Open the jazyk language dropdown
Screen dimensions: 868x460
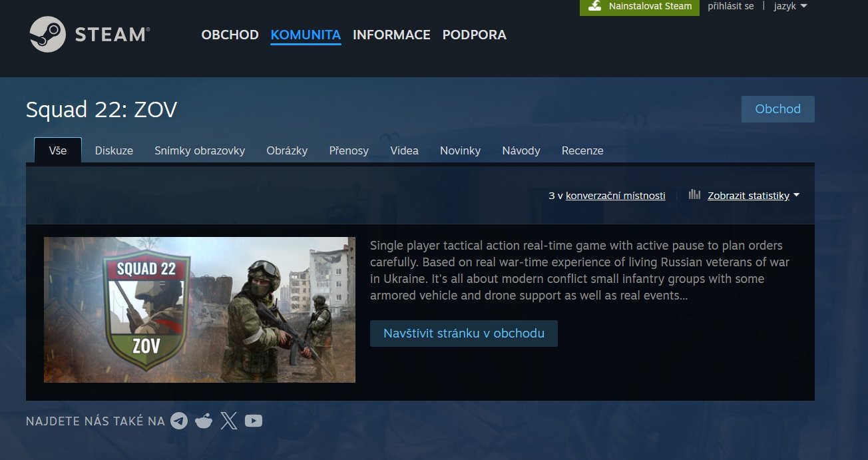pos(791,6)
